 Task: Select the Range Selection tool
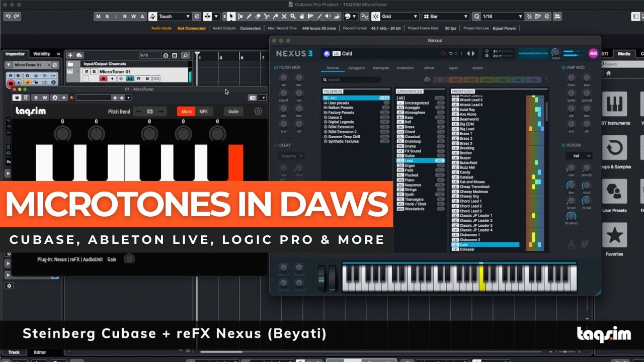click(240, 17)
